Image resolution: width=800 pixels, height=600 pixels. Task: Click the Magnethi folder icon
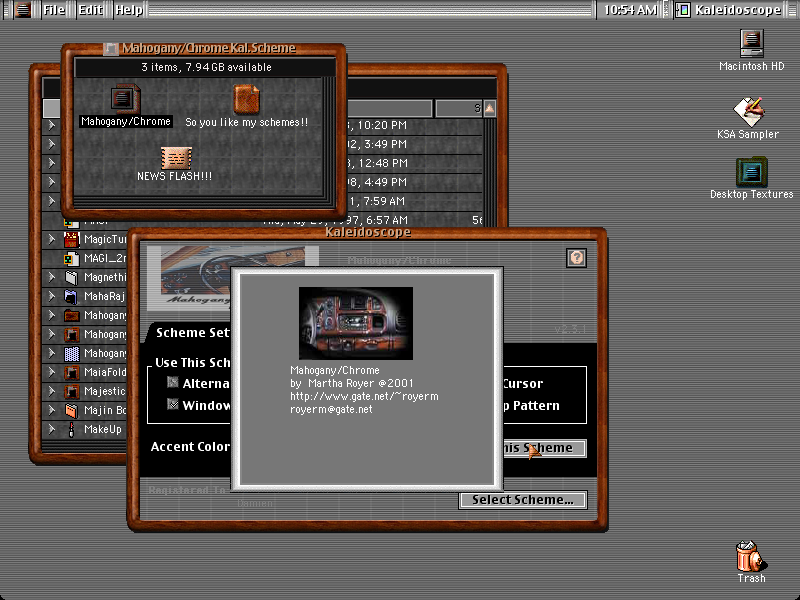[x=71, y=277]
